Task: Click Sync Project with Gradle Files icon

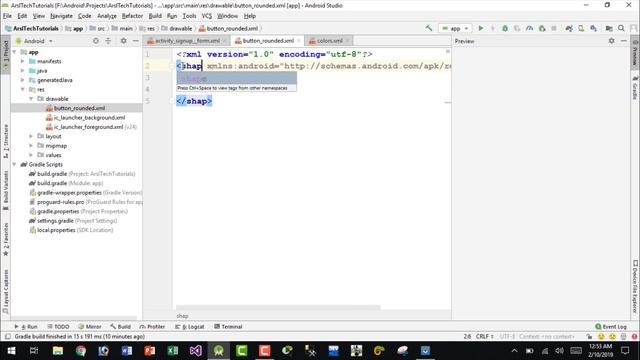Action: [569, 28]
